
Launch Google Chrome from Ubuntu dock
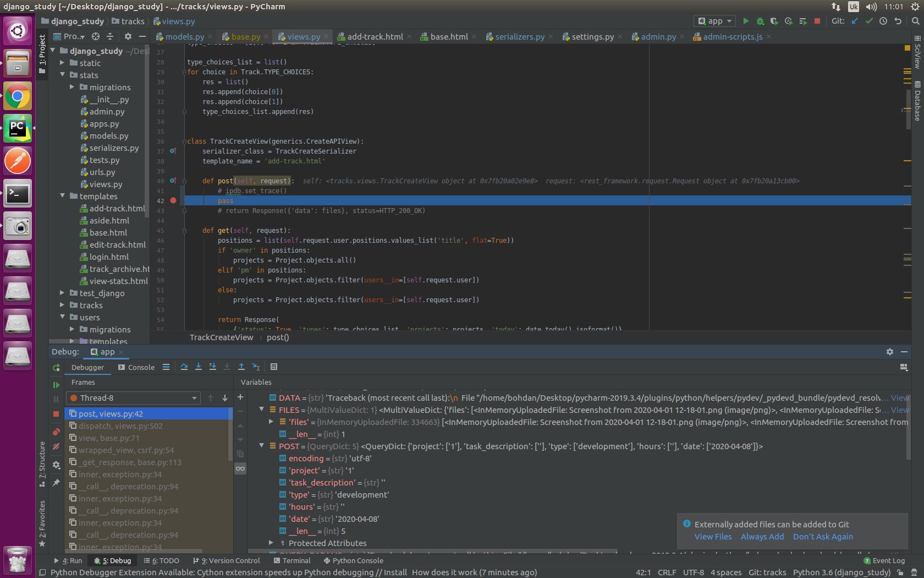(x=18, y=97)
